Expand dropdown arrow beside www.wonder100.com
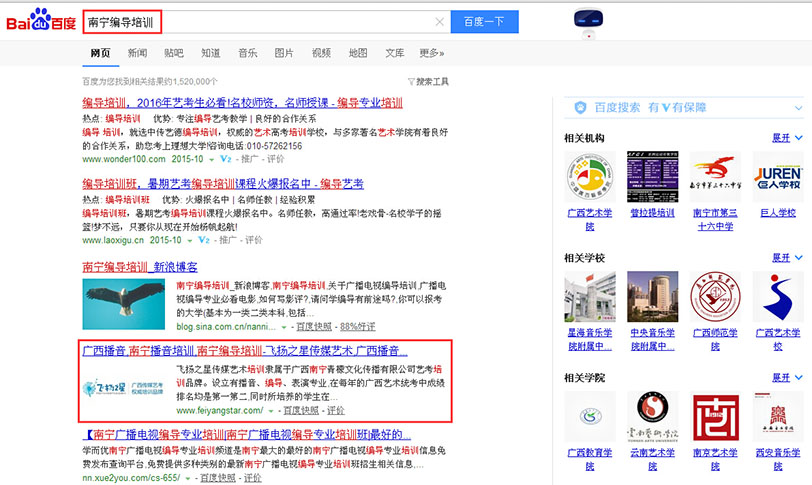Viewport: 812px width, 485px height. (x=211, y=160)
